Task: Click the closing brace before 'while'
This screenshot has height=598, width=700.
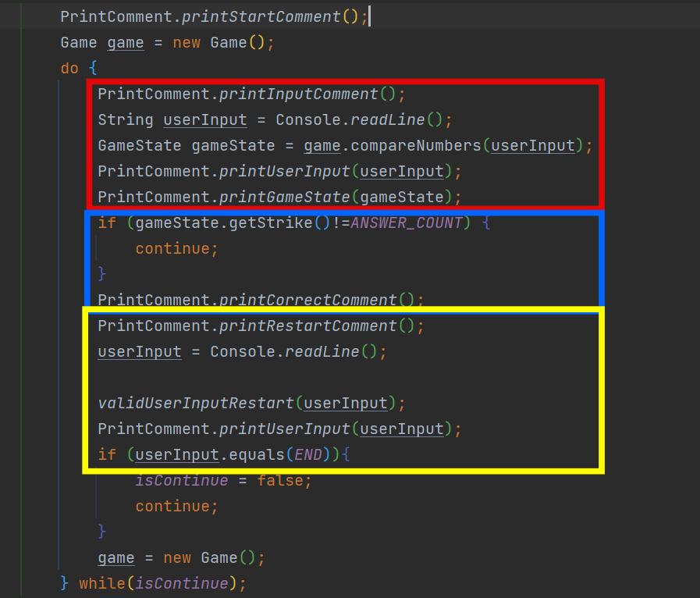Action: click(x=65, y=583)
